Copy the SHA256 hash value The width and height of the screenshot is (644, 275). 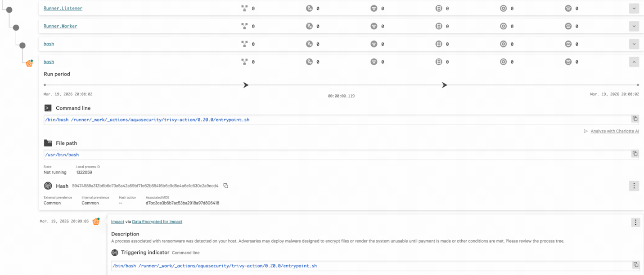226,186
